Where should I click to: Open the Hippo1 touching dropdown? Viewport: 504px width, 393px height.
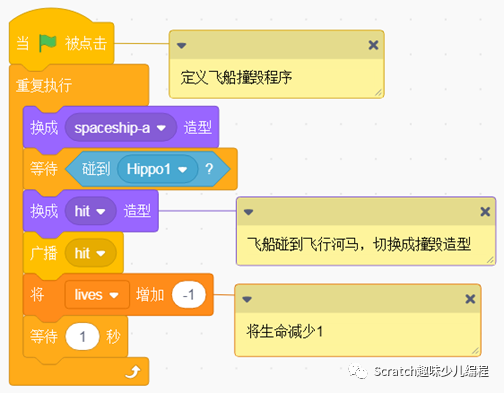click(157, 169)
